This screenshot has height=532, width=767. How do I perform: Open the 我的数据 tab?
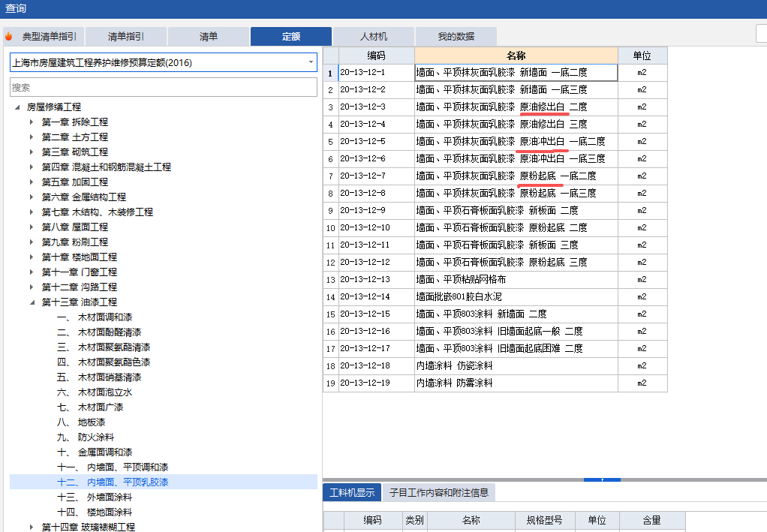click(456, 37)
